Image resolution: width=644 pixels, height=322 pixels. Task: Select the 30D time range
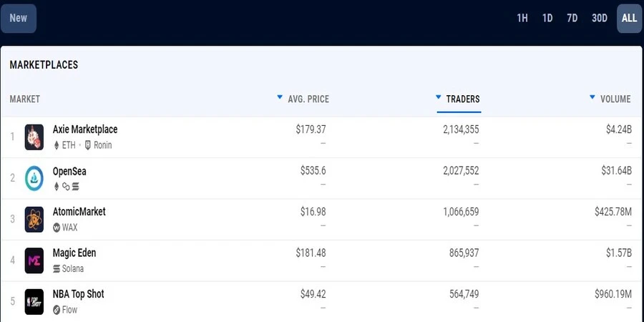(600, 18)
